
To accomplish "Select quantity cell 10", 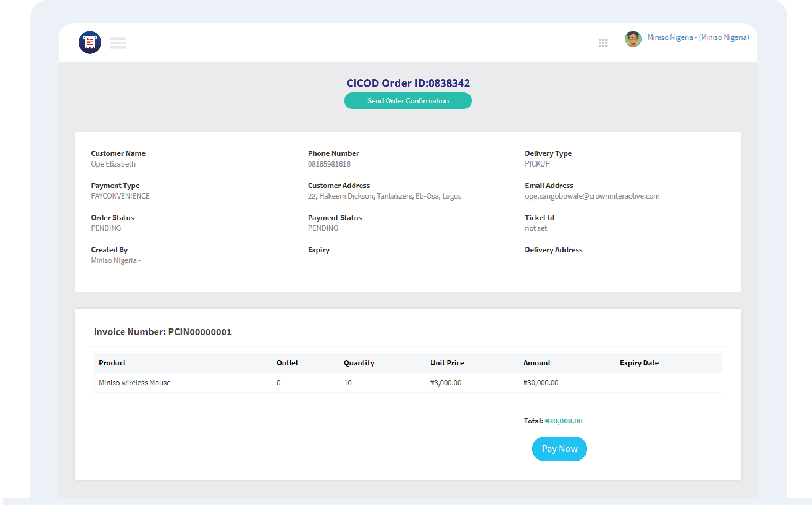I will tap(347, 382).
